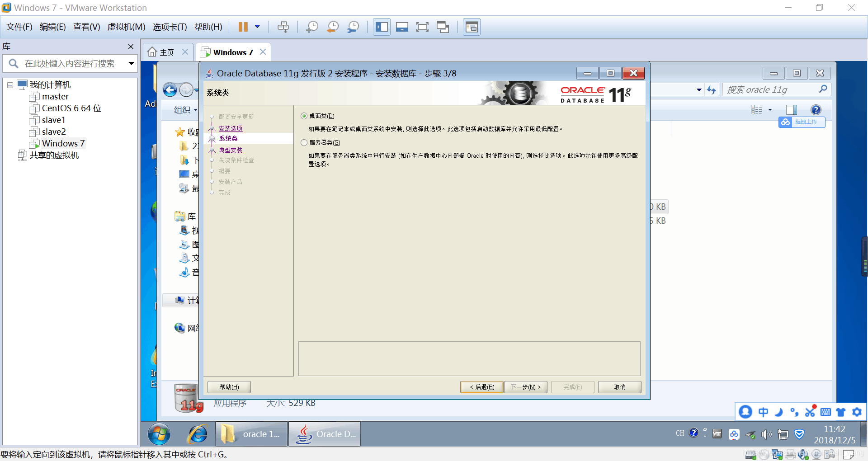Close the Windows 7 tab
The width and height of the screenshot is (868, 461).
click(263, 52)
